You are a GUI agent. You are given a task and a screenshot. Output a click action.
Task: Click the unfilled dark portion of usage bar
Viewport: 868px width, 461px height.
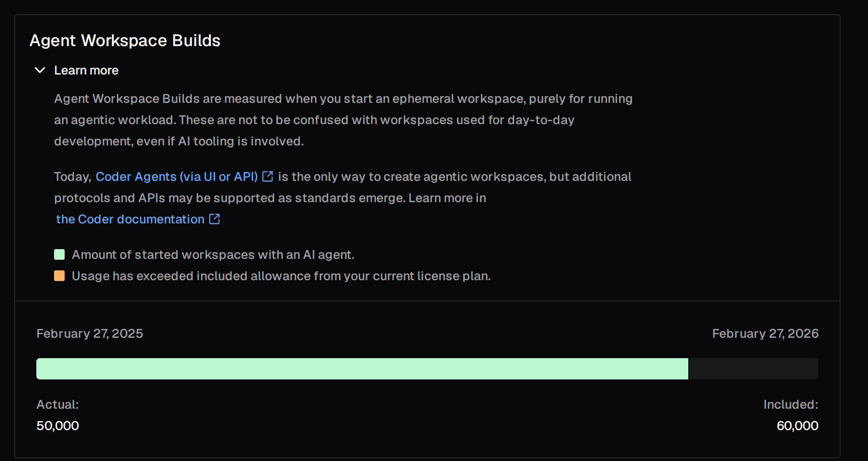click(x=753, y=369)
